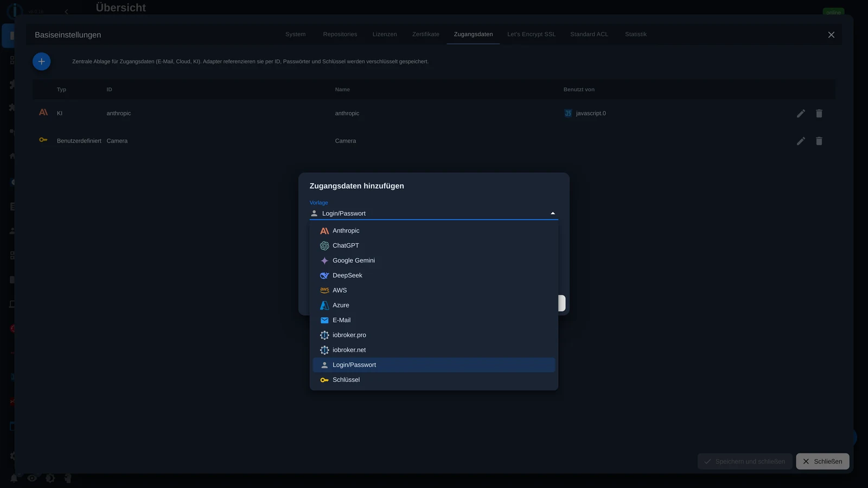868x488 pixels.
Task: Pick Google Gemini in the template list
Action: [x=434, y=261]
